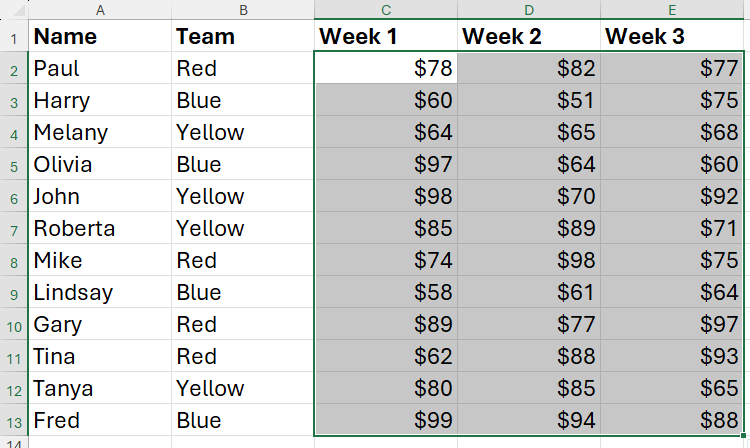Select column A header
Image resolution: width=750 pixels, height=448 pixels.
pos(100,9)
